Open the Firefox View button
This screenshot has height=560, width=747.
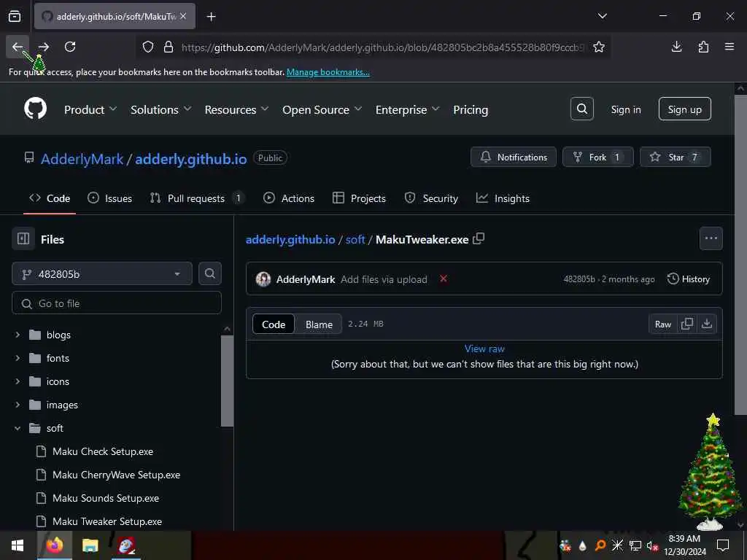point(15,17)
